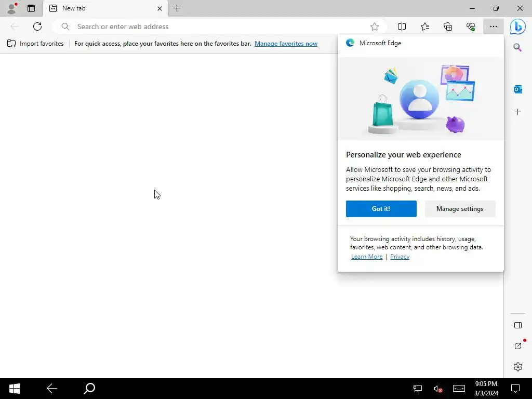Open the tab actions menu icon
532x399 pixels.
(31, 8)
